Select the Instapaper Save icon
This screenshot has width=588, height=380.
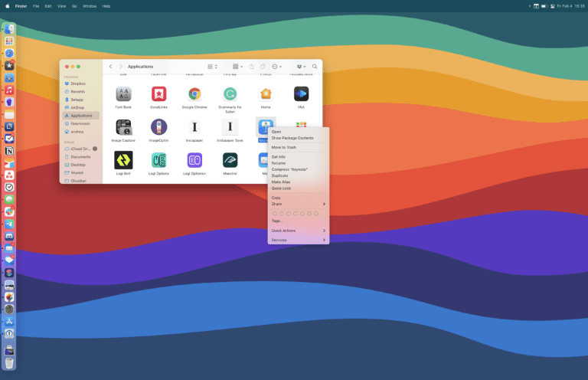pos(230,127)
